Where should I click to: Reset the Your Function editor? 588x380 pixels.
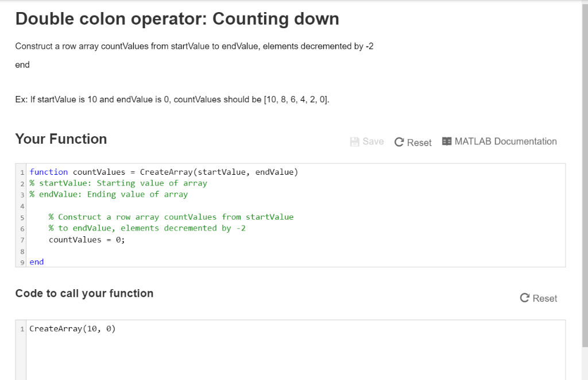point(413,143)
